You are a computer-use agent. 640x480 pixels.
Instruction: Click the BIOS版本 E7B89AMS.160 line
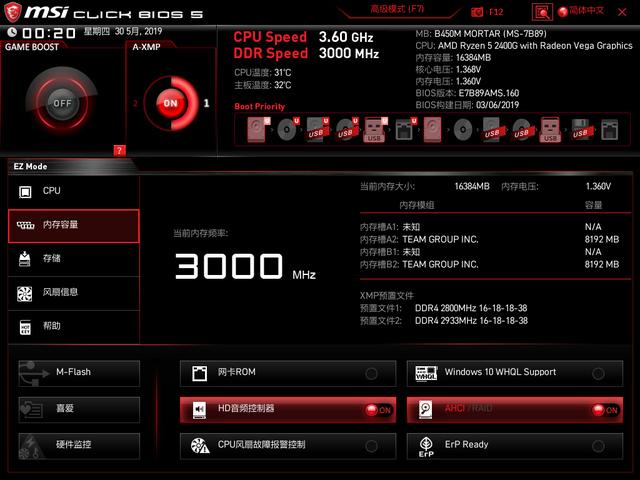pyautogui.click(x=467, y=93)
